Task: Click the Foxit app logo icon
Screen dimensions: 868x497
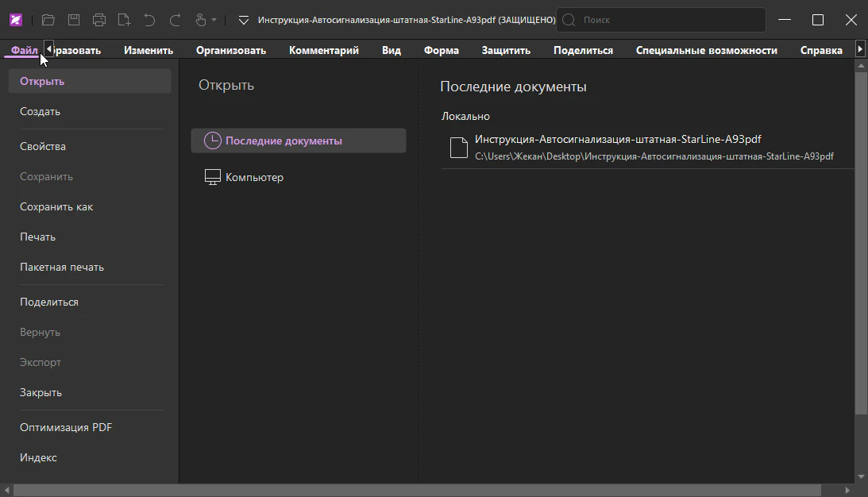Action: [16, 20]
